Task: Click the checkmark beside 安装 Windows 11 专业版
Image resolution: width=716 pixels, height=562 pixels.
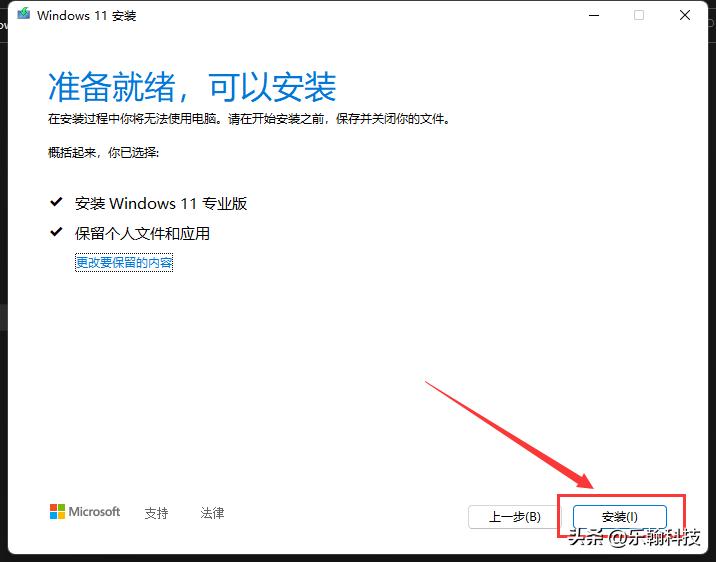Action: tap(56, 202)
